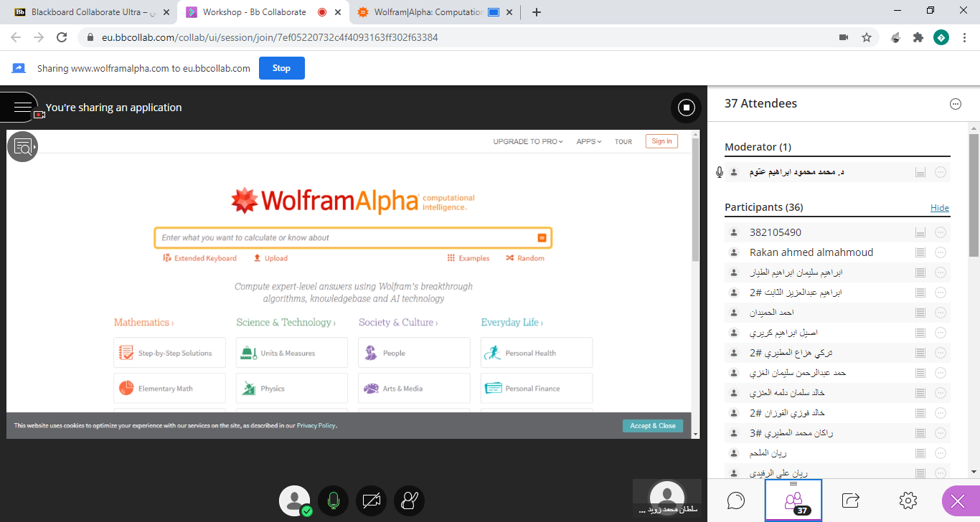Expand the APPS dropdown
Image resolution: width=980 pixels, height=522 pixels.
tap(588, 141)
